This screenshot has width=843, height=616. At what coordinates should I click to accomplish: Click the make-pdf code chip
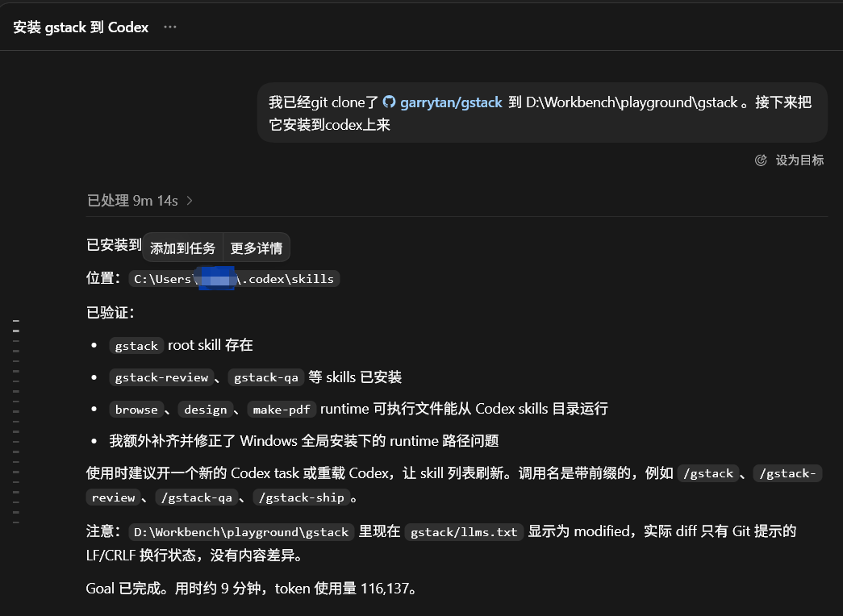(282, 410)
